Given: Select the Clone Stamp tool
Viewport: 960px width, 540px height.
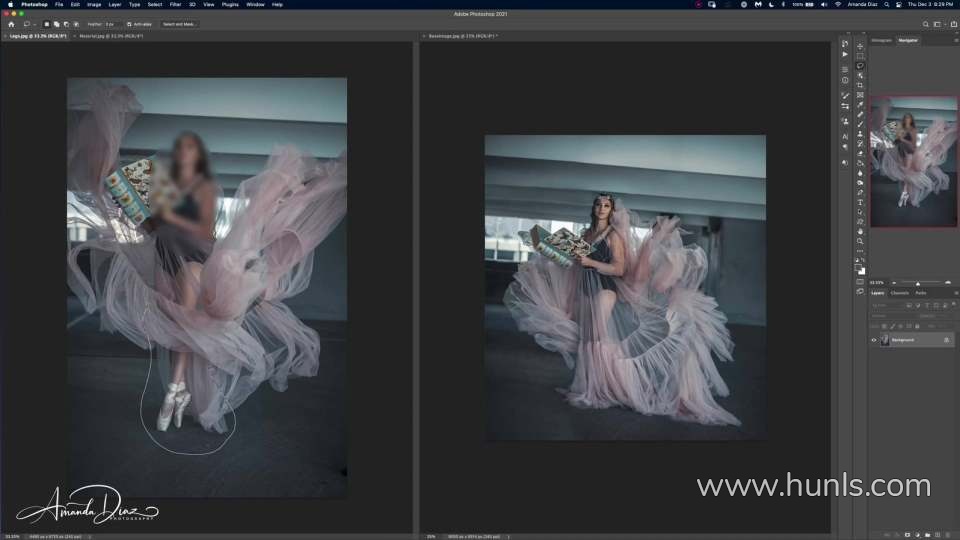Looking at the screenshot, I should point(860,134).
